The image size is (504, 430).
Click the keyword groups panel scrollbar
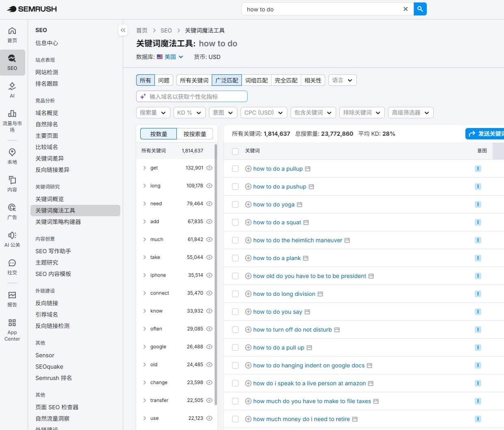(x=216, y=274)
